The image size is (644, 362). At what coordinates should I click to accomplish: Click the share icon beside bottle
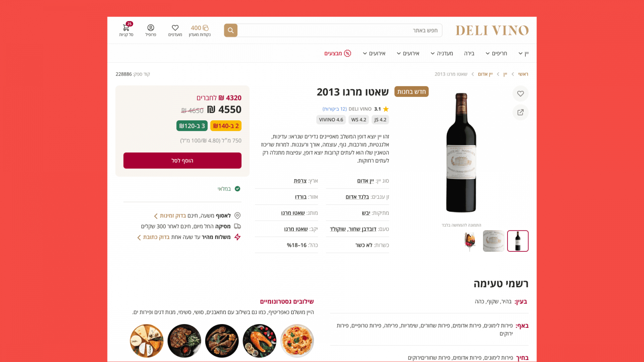click(520, 112)
